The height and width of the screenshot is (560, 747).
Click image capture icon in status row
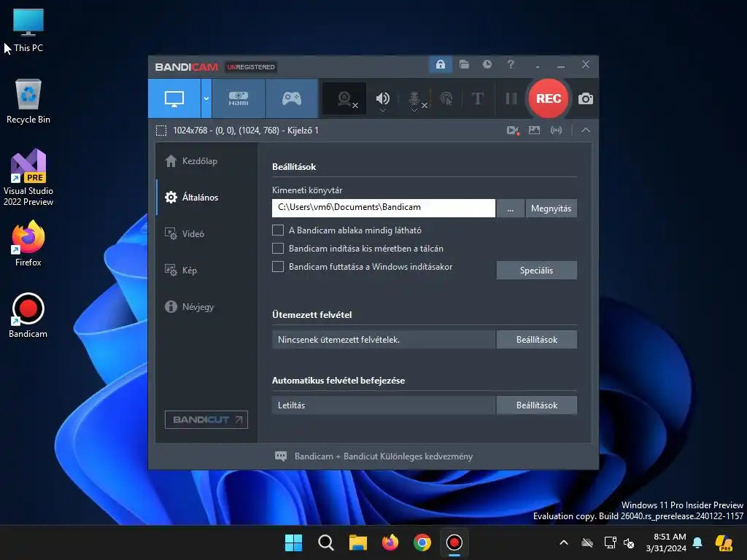tap(534, 130)
